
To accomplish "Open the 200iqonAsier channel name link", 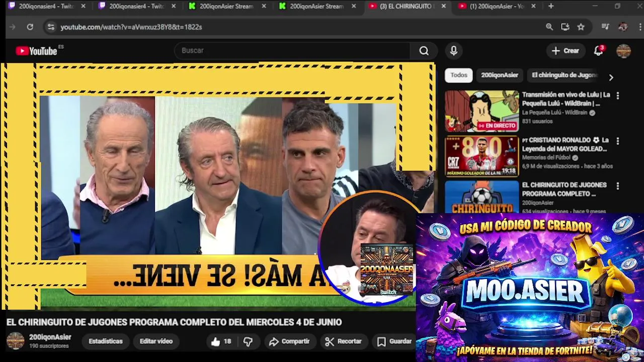I will (50, 337).
